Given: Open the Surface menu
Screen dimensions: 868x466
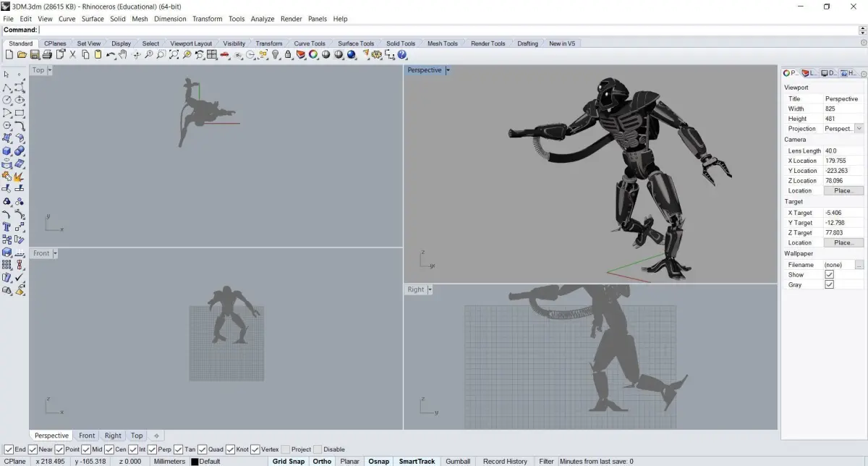Looking at the screenshot, I should pos(93,19).
